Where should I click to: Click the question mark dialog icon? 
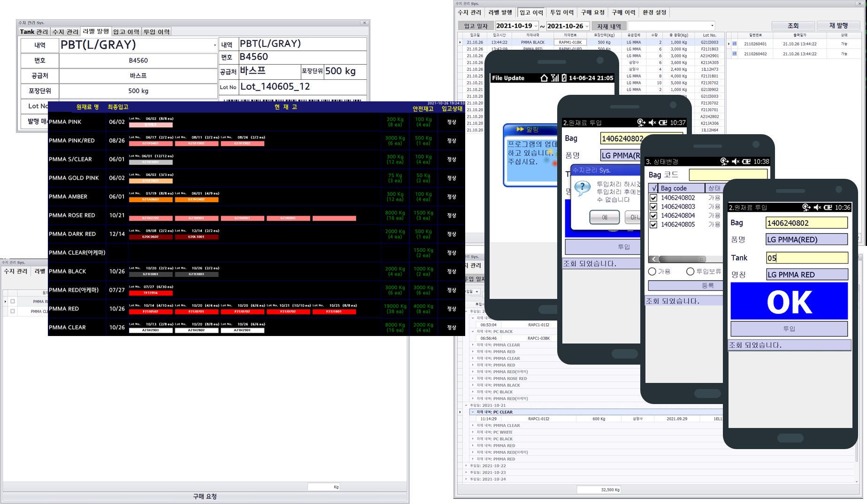[583, 188]
